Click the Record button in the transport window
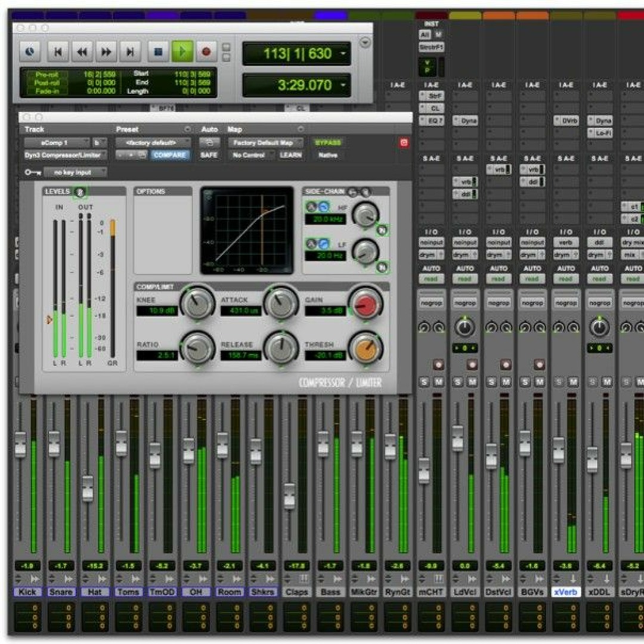The width and height of the screenshot is (644, 644). 206,52
